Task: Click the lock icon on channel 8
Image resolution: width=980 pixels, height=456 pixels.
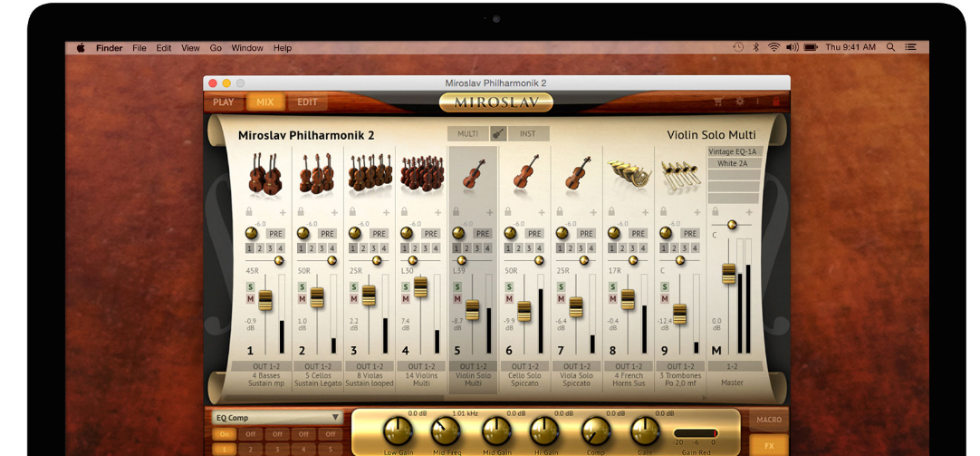Action: (612, 212)
